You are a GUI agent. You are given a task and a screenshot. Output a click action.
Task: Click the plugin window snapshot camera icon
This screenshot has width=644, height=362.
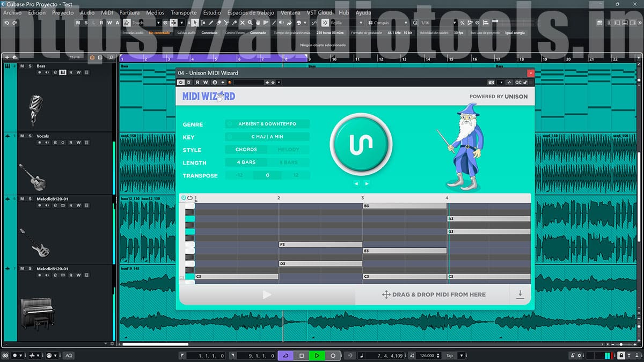tap(491, 82)
